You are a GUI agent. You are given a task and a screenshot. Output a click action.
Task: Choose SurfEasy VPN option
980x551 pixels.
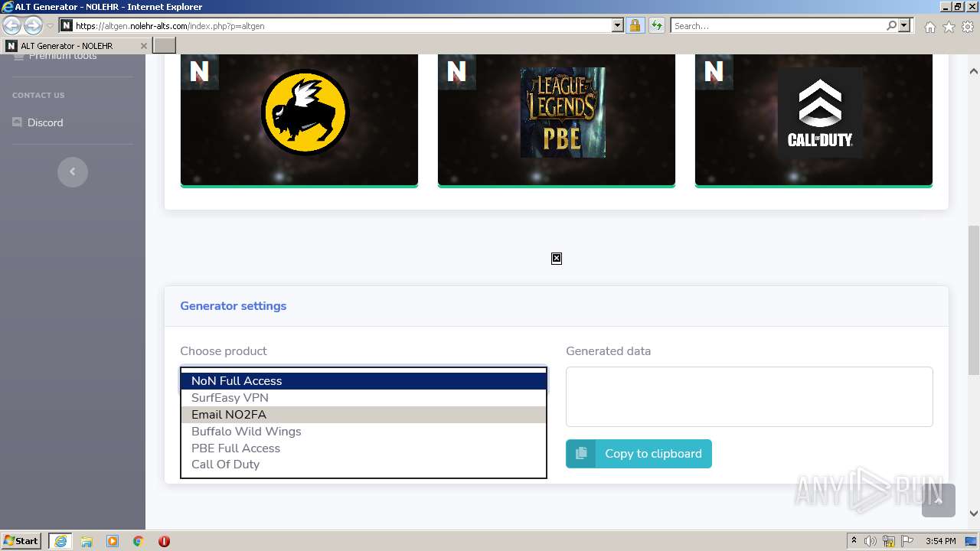[x=364, y=398]
